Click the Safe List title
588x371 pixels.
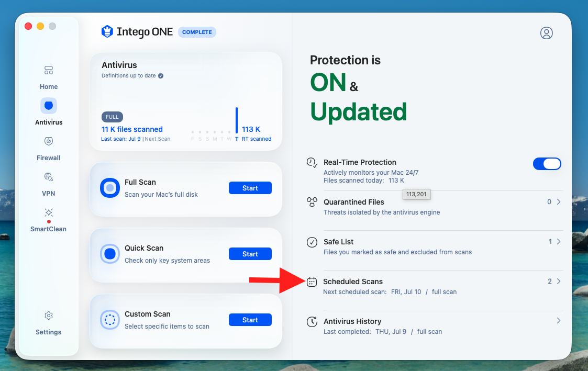[338, 242]
